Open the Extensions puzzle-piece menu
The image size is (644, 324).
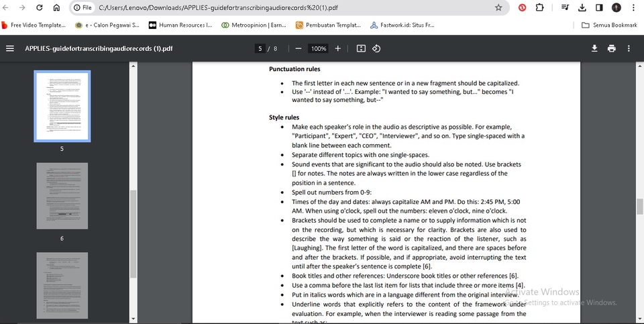click(x=539, y=7)
